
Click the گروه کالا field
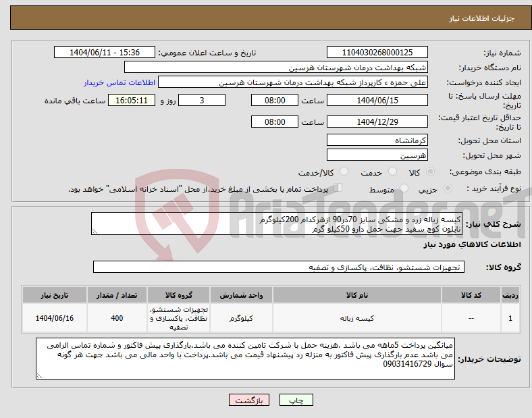click(x=279, y=267)
